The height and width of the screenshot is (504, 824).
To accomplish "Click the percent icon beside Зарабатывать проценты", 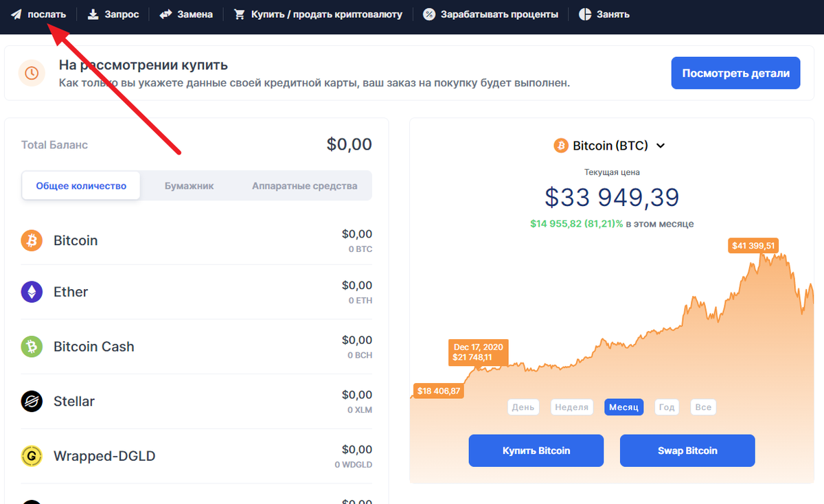I will [429, 14].
